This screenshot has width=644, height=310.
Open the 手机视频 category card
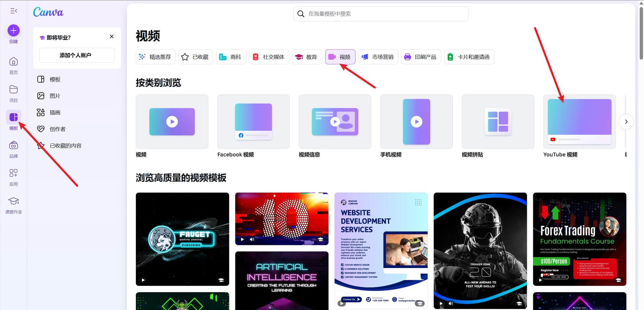point(417,122)
